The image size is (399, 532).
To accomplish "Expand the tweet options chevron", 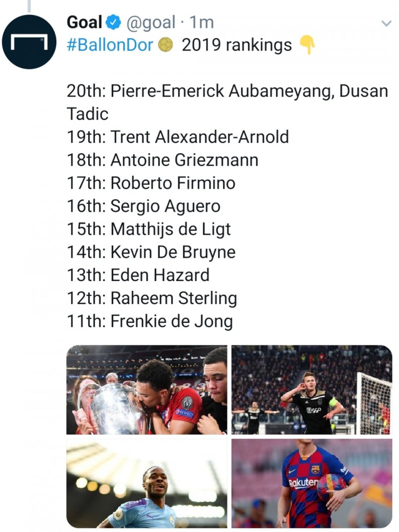I will [x=387, y=23].
